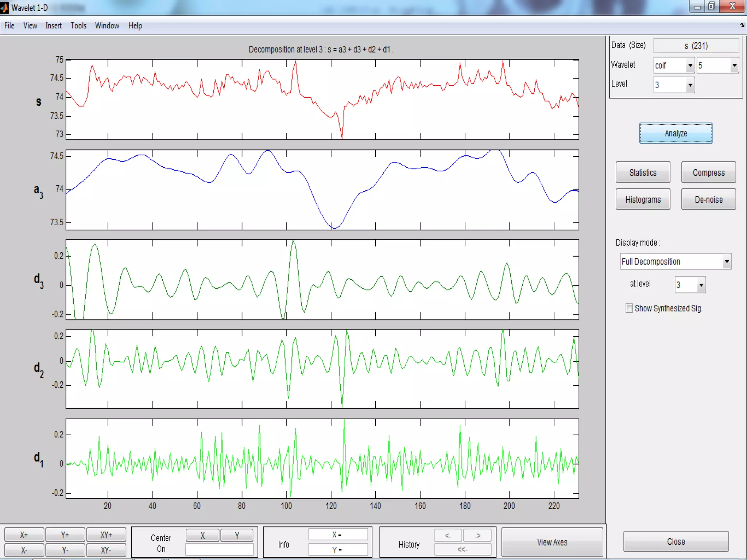Click the Info X = field
747x560 pixels.
click(338, 534)
